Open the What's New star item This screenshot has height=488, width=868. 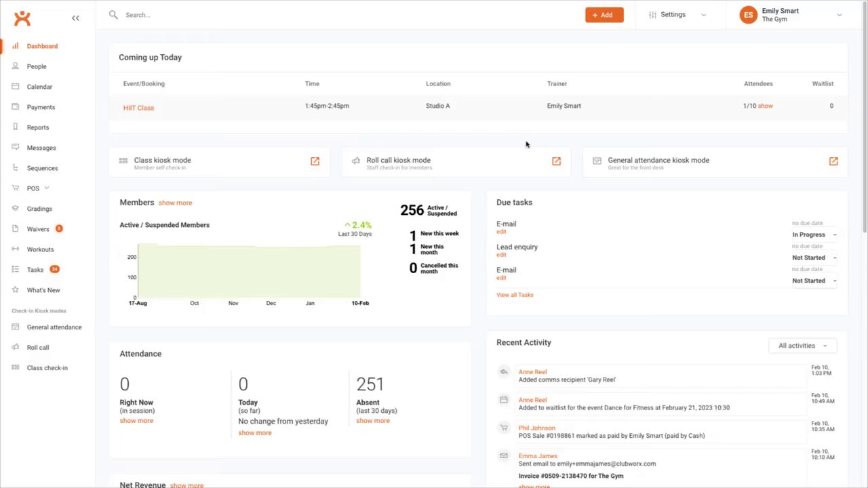click(x=43, y=290)
